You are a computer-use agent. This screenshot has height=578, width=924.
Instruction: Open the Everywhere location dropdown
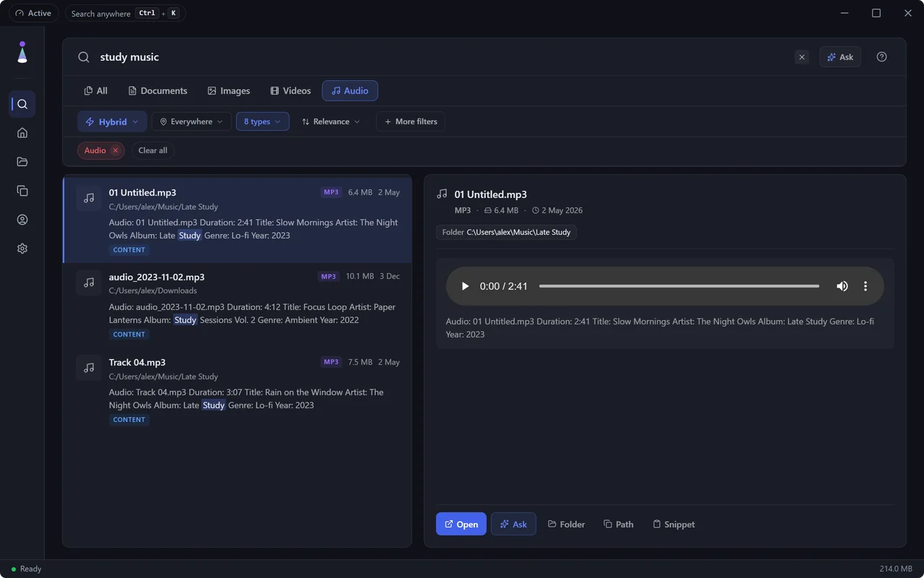(x=191, y=121)
